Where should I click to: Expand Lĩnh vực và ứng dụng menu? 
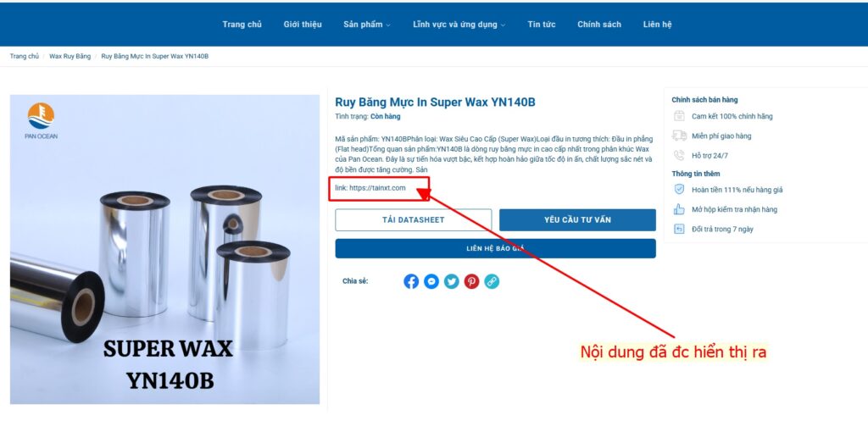coord(459,25)
